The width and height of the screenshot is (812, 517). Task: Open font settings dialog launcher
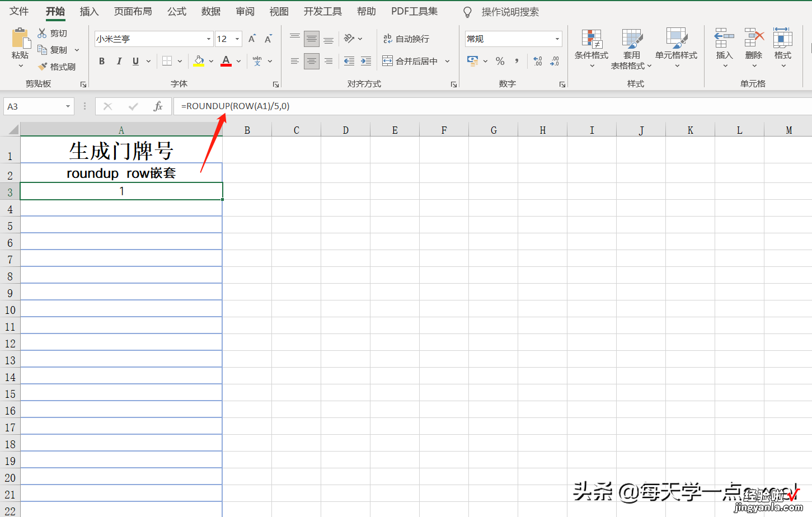point(276,84)
